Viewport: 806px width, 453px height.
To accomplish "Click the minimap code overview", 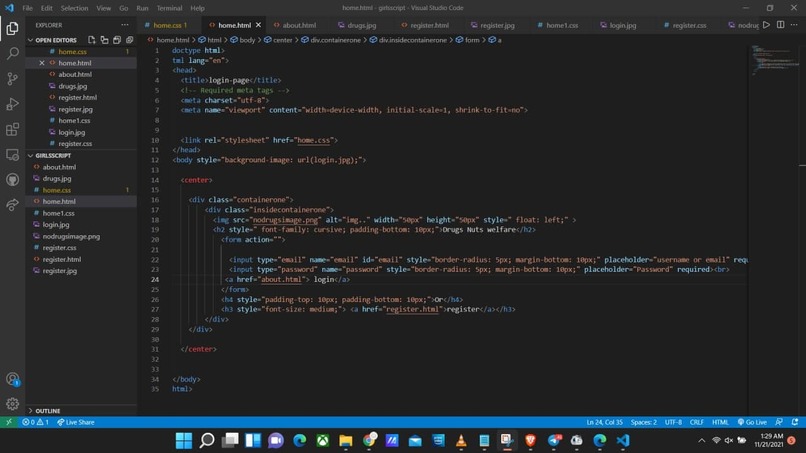I will [x=771, y=60].
